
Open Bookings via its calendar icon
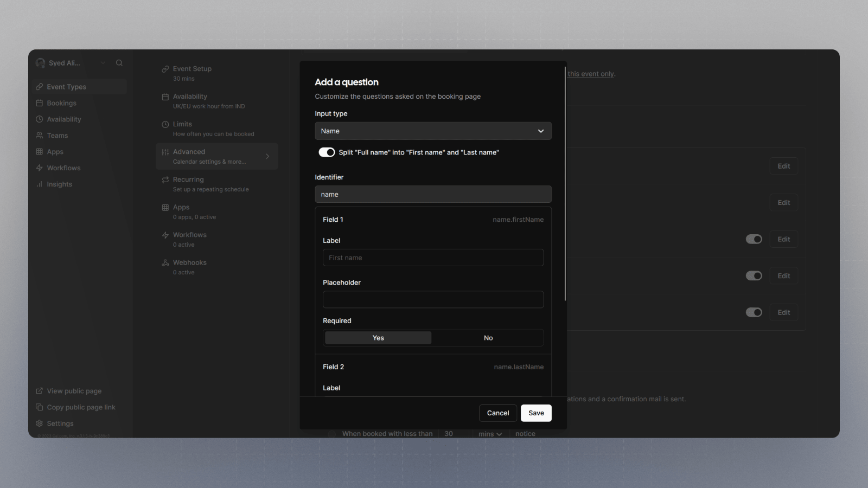pyautogui.click(x=39, y=103)
